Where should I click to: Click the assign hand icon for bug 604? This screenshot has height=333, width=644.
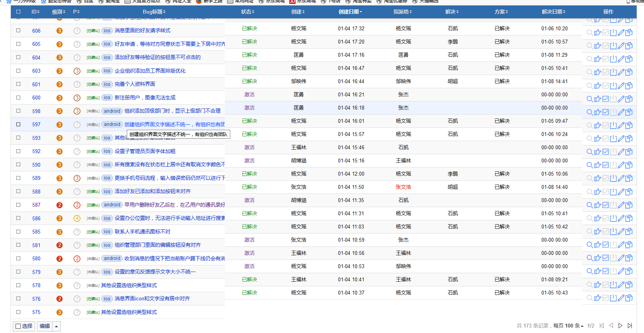pyautogui.click(x=598, y=59)
